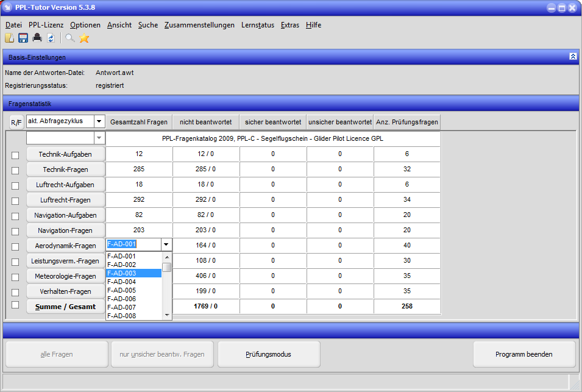
Task: Check the Aerodynamik-Fragen row checkbox
Action: click(15, 246)
